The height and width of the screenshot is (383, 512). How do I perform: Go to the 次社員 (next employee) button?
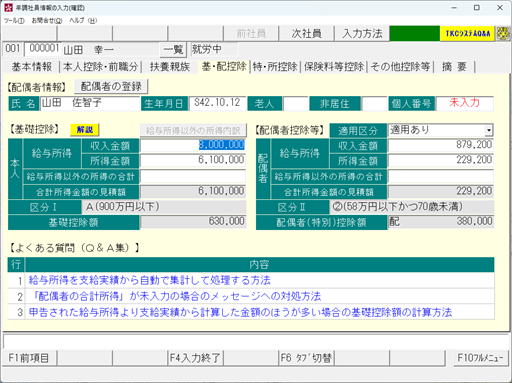pos(306,34)
